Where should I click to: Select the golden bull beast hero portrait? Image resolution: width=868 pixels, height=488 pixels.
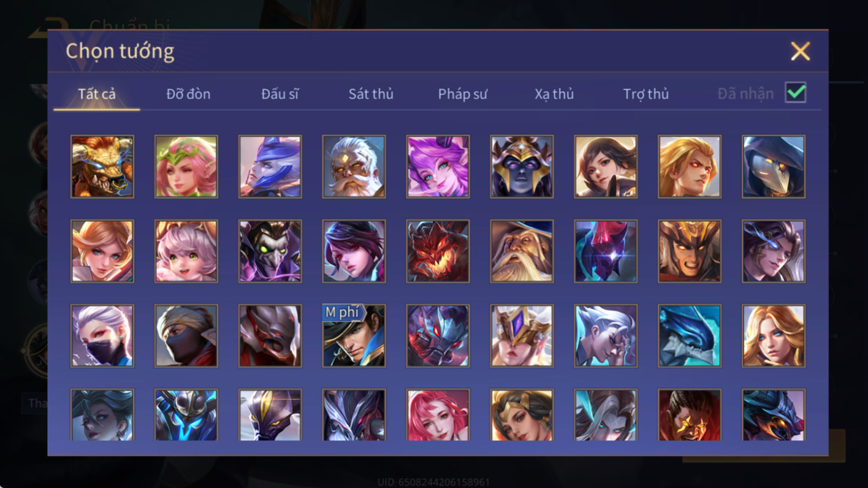(102, 167)
